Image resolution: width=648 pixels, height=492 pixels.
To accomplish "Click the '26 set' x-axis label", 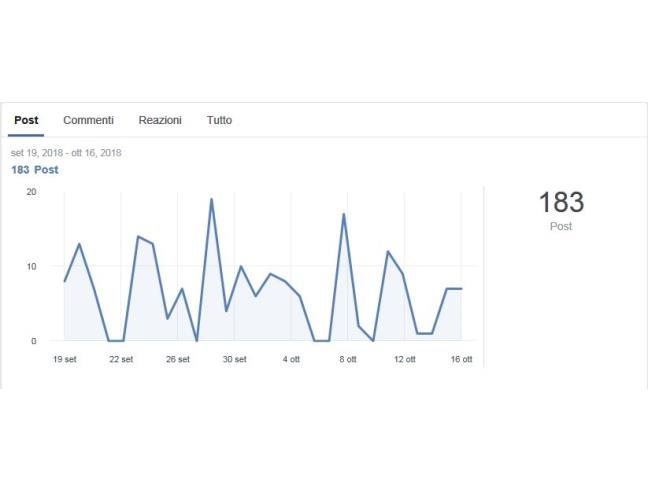I will pyautogui.click(x=177, y=359).
